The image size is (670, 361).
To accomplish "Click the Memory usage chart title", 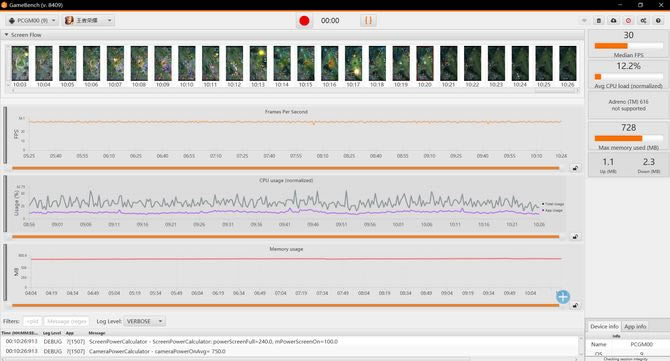I will (286, 249).
